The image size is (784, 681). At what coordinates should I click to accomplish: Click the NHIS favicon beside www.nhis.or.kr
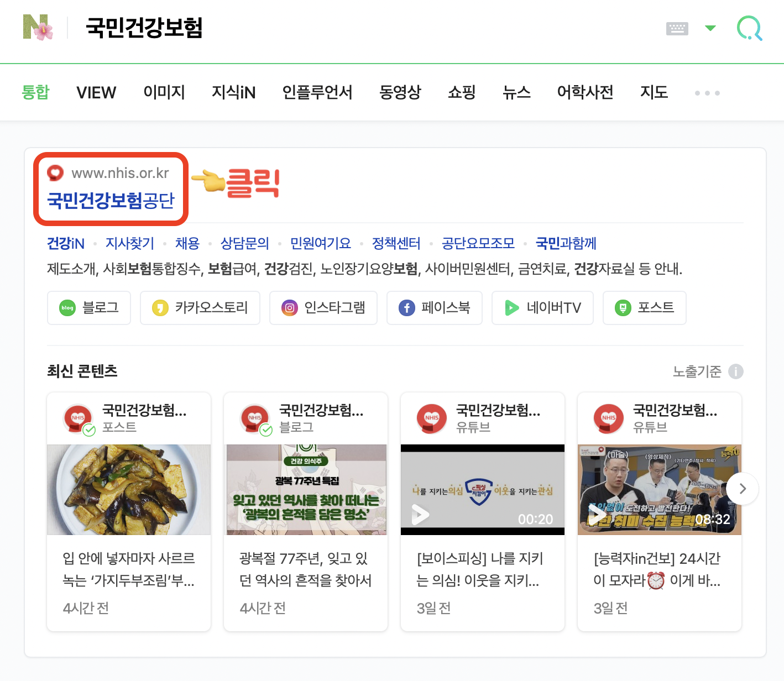tap(55, 173)
